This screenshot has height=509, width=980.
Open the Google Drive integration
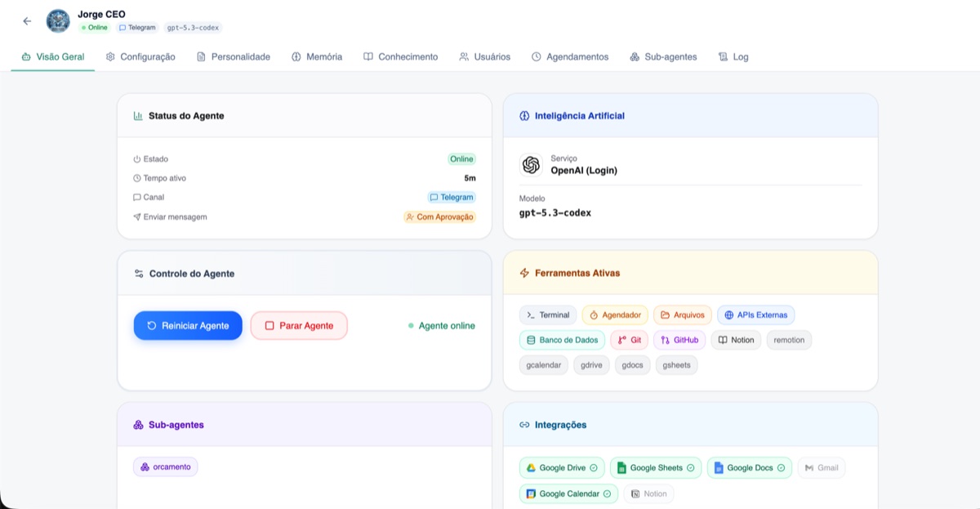coord(562,468)
